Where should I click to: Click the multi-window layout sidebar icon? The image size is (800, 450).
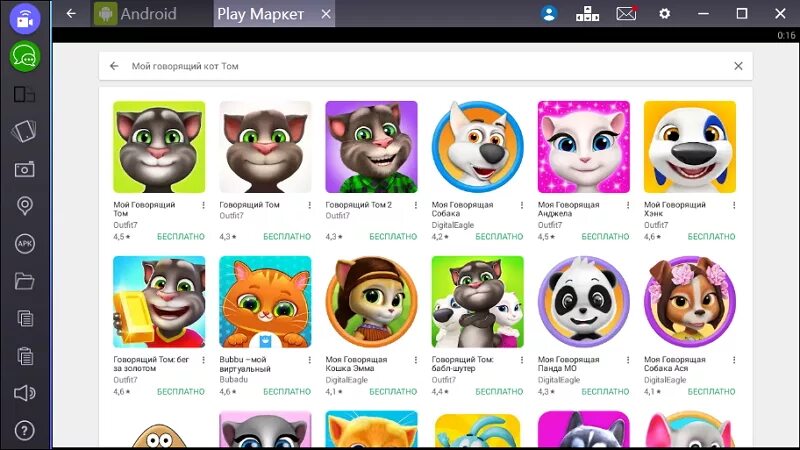click(24, 94)
